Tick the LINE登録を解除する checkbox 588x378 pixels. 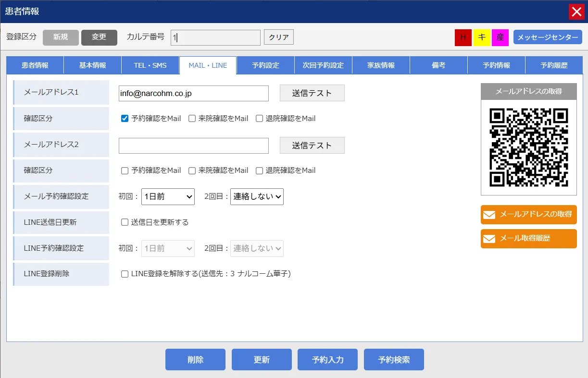[x=125, y=274]
